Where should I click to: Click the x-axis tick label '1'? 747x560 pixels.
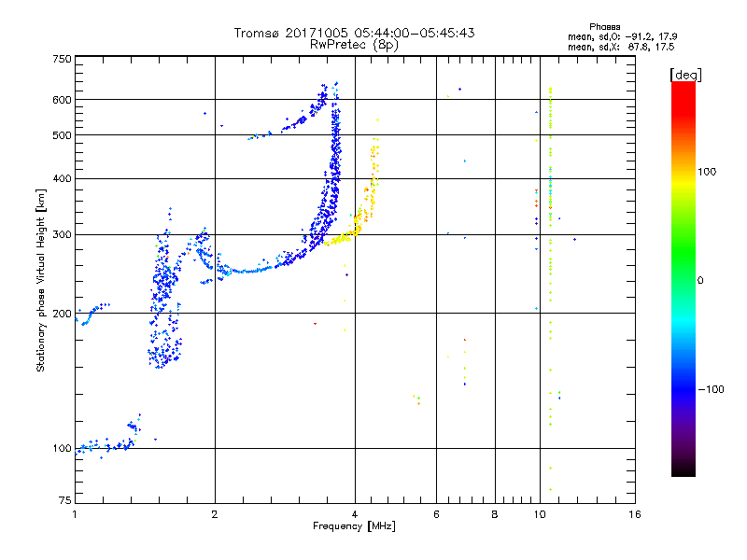(75, 514)
